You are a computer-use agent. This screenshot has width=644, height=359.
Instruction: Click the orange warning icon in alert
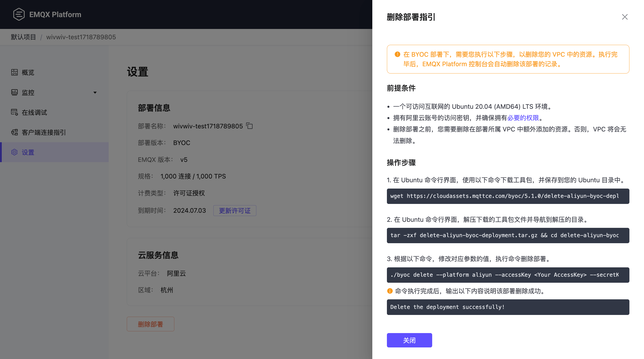397,54
